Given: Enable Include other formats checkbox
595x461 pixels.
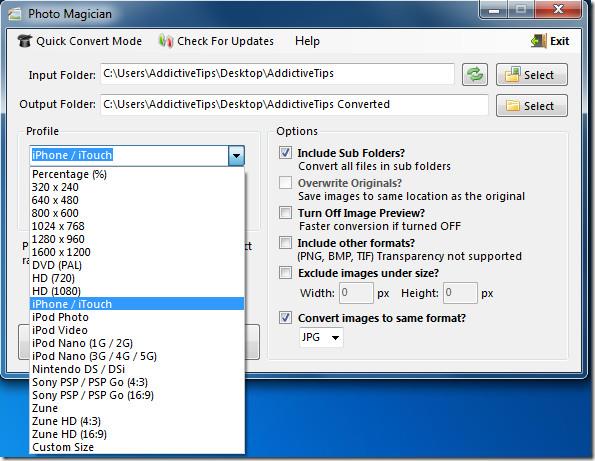Looking at the screenshot, I should point(285,242).
